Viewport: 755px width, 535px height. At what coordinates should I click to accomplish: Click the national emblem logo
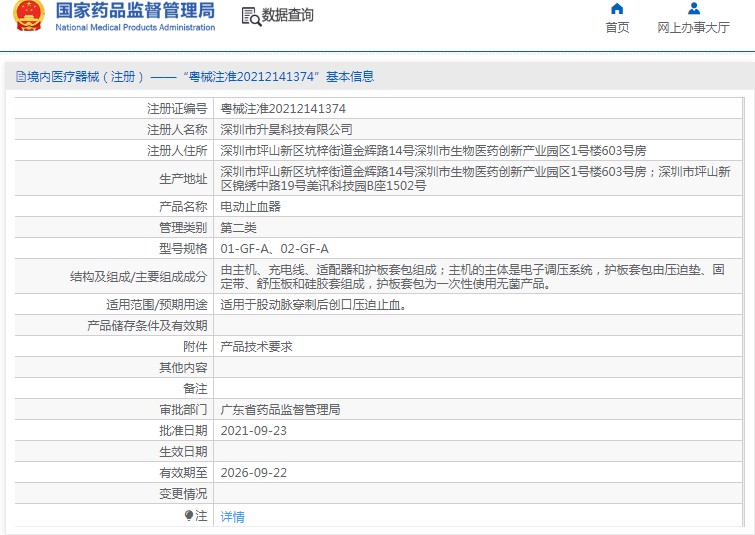(x=29, y=15)
